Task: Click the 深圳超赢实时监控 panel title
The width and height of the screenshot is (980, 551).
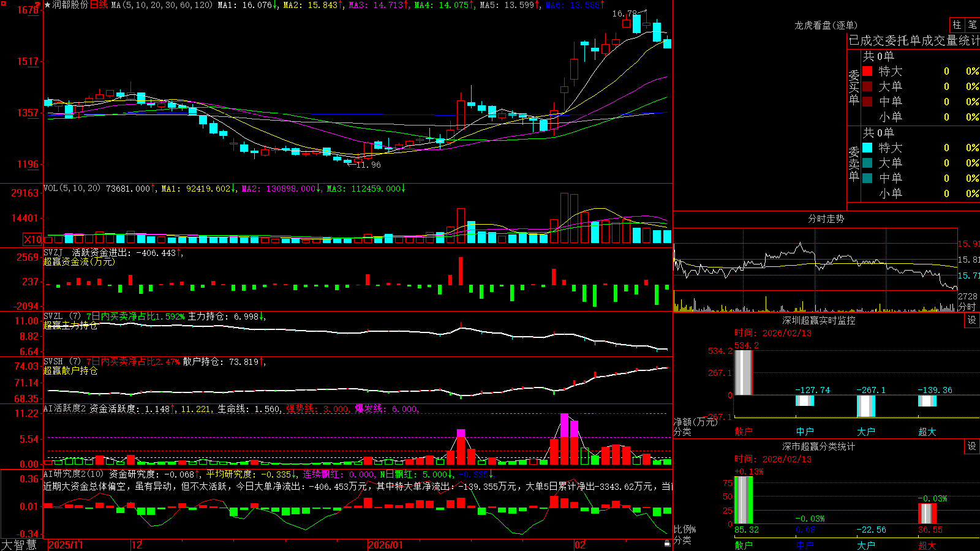Action: click(x=818, y=320)
